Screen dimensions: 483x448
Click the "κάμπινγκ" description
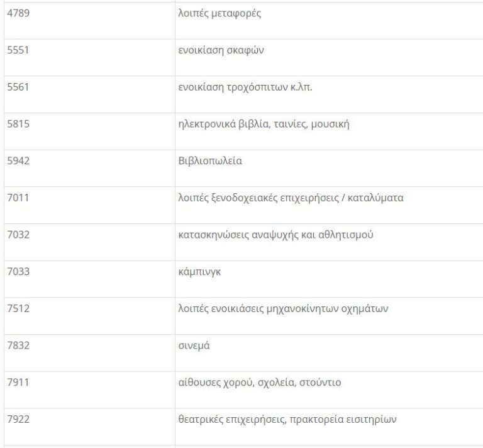pos(199,272)
